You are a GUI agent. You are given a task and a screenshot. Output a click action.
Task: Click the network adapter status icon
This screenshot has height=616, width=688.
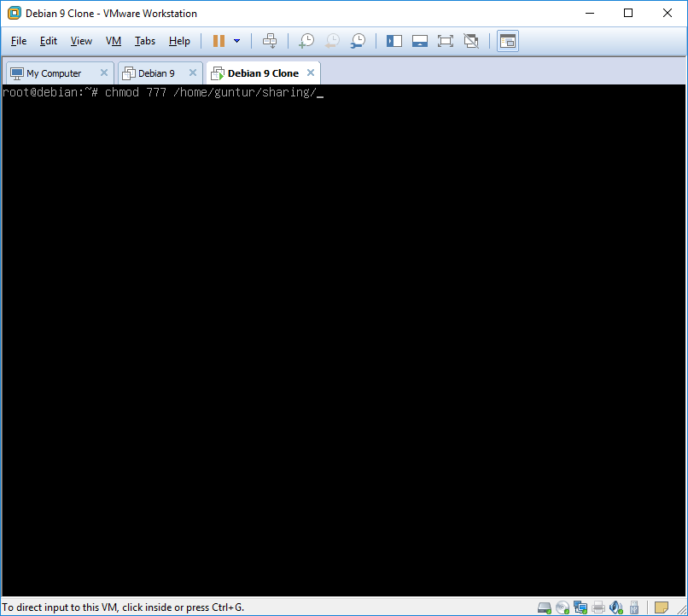click(x=580, y=607)
